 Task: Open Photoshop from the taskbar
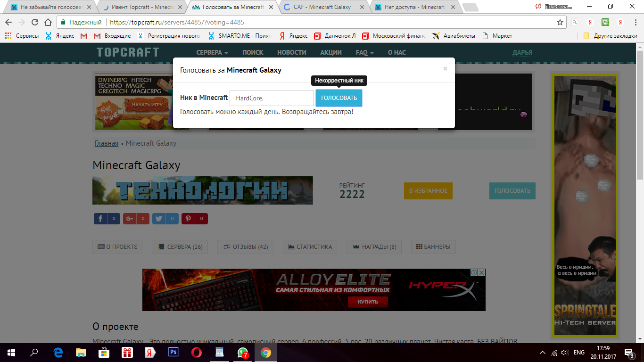point(173,353)
